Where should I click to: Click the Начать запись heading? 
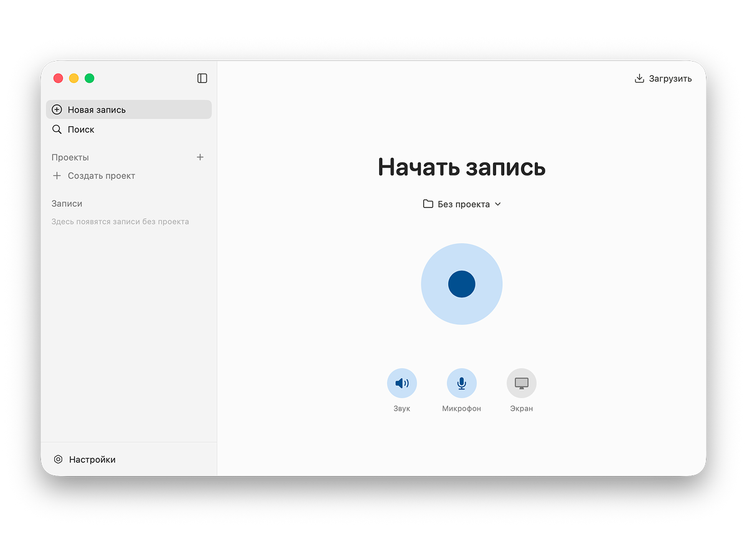click(462, 167)
